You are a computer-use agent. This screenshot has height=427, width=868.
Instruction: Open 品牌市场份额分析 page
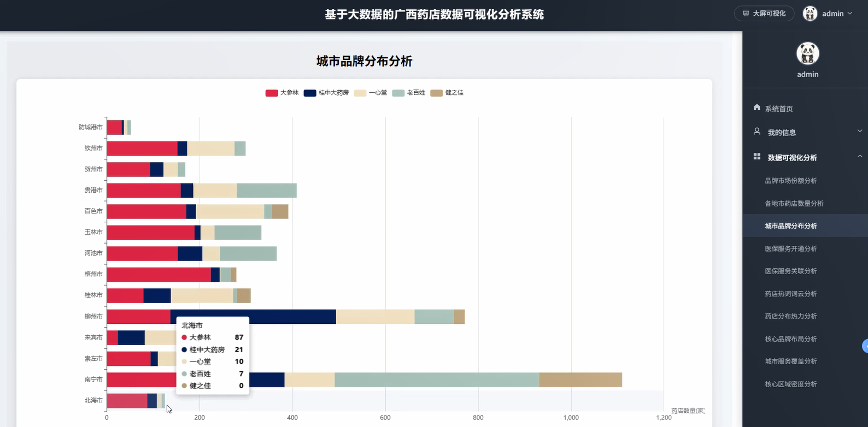(791, 181)
